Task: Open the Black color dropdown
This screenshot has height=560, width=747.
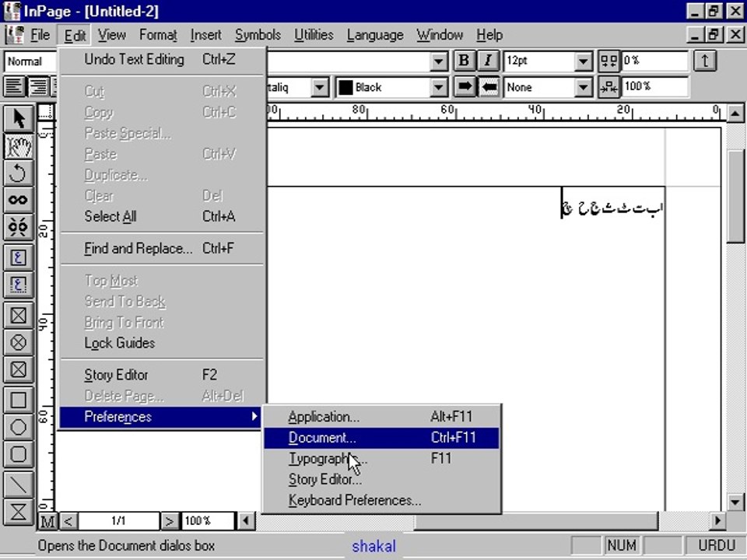Action: tap(438, 87)
